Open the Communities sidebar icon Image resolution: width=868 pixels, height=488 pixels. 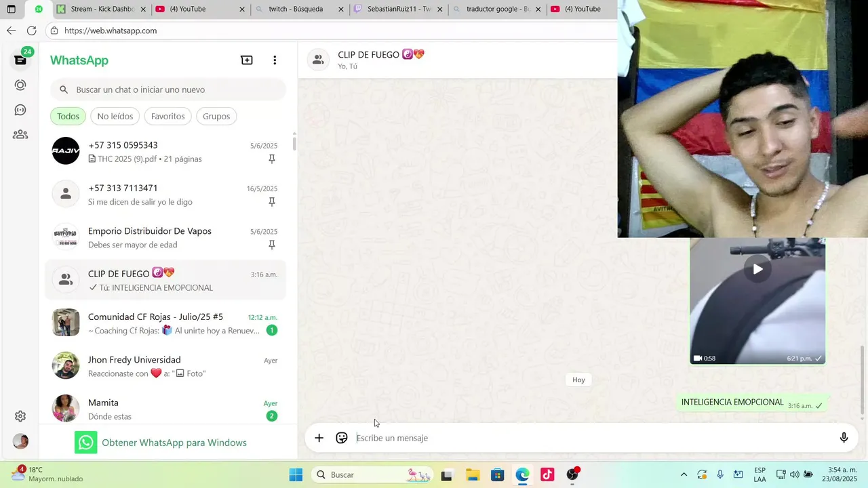20,134
